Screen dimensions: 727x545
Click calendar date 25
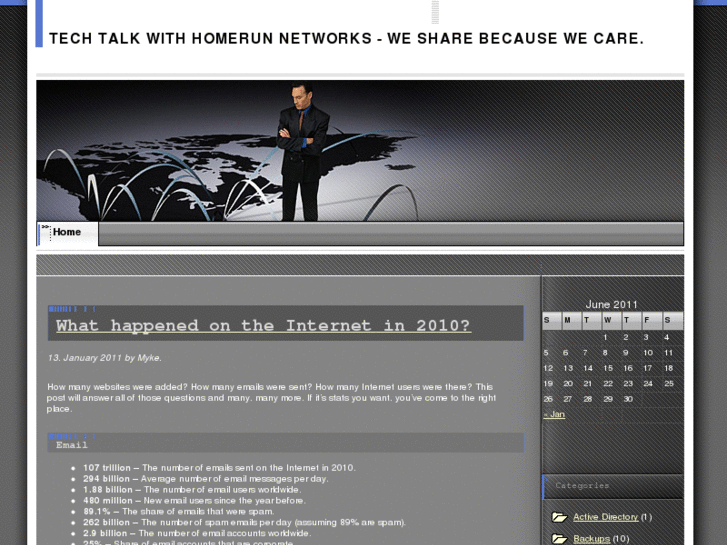669,384
